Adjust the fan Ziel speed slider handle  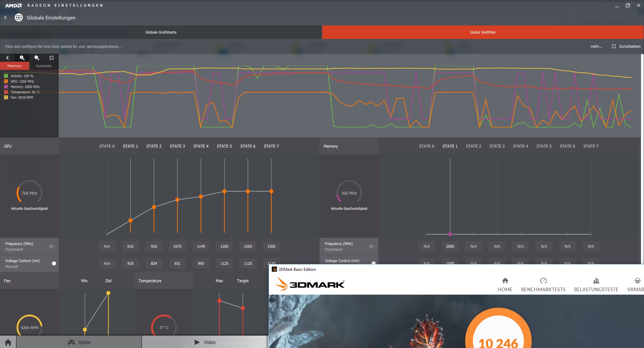[x=108, y=293]
